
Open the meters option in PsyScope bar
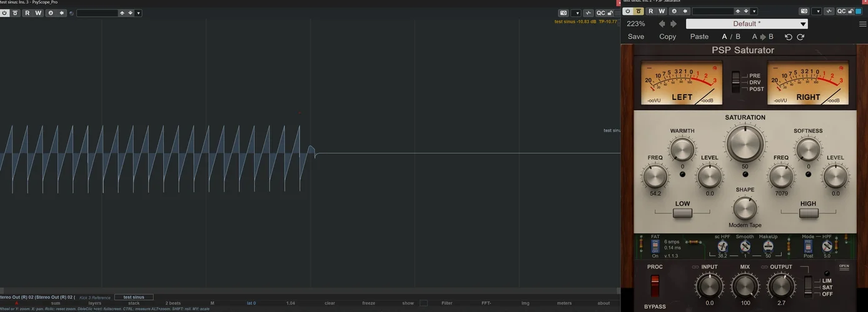564,303
